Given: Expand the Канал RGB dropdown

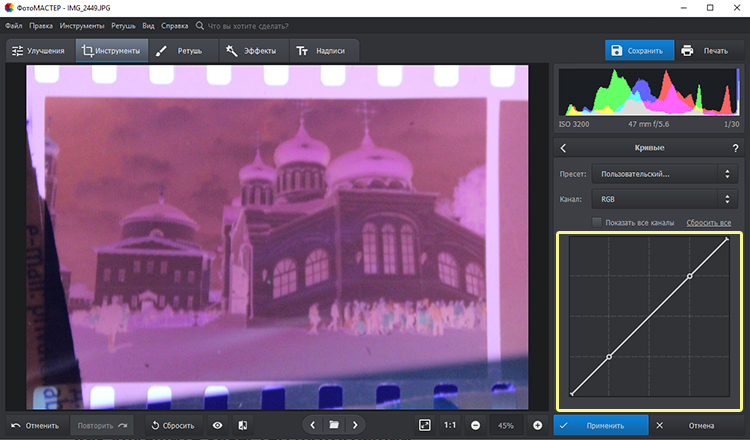Looking at the screenshot, I should coord(664,199).
